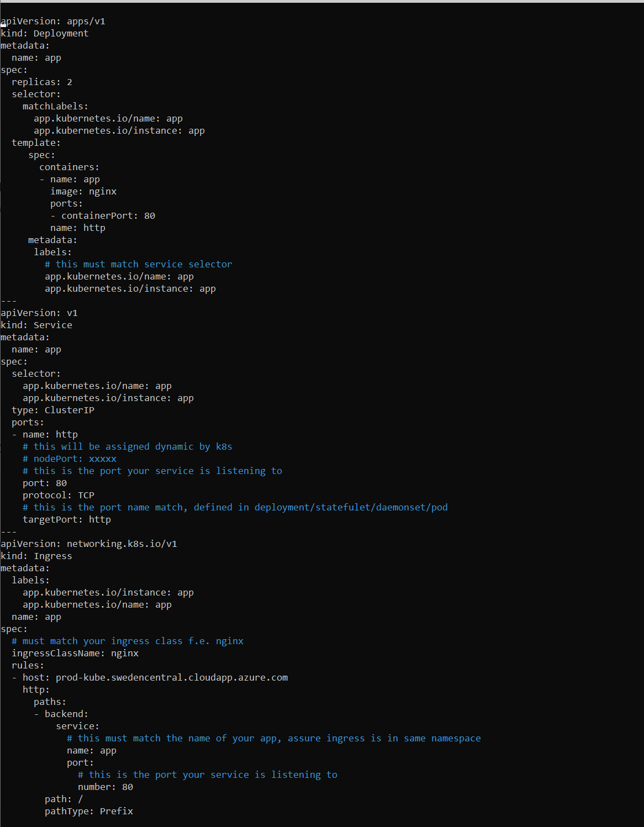The width and height of the screenshot is (644, 827).
Task: Click the 'image: nginx' line
Action: coord(83,192)
